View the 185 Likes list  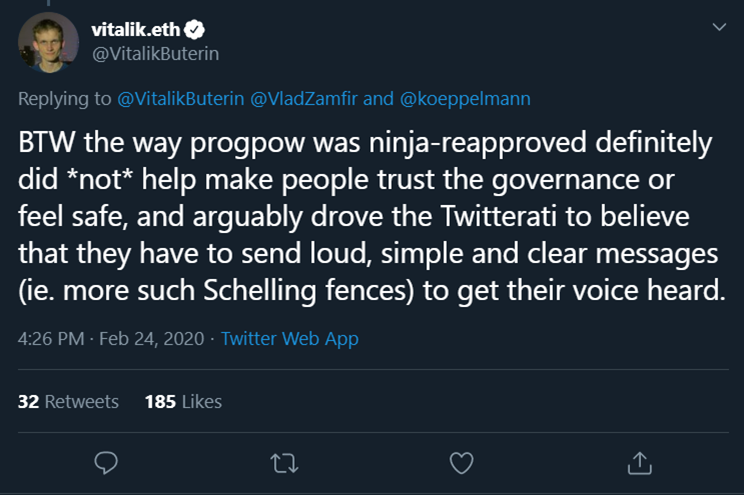click(183, 402)
